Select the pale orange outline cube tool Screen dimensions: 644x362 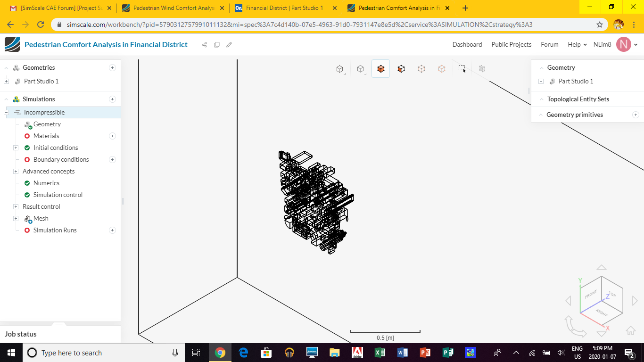[442, 69]
